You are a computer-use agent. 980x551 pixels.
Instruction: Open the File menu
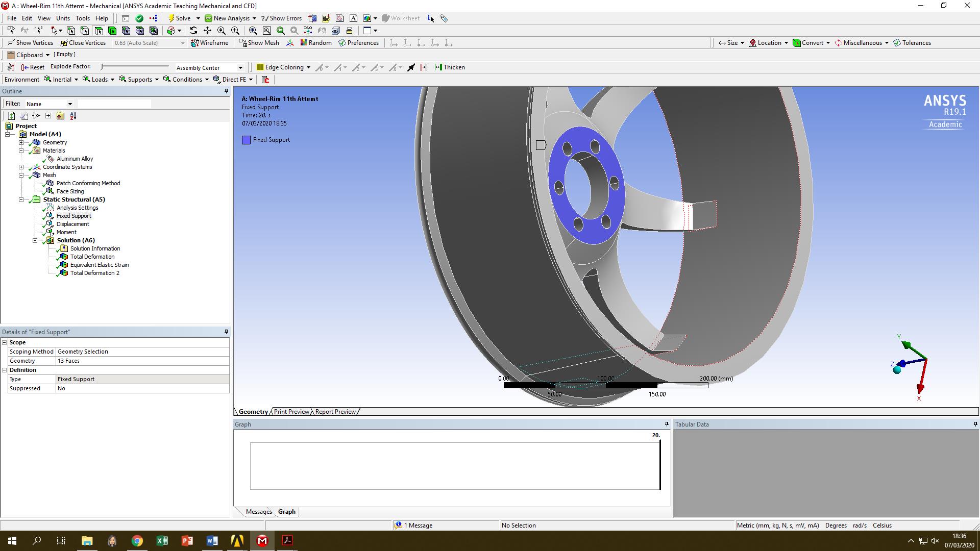click(12, 18)
